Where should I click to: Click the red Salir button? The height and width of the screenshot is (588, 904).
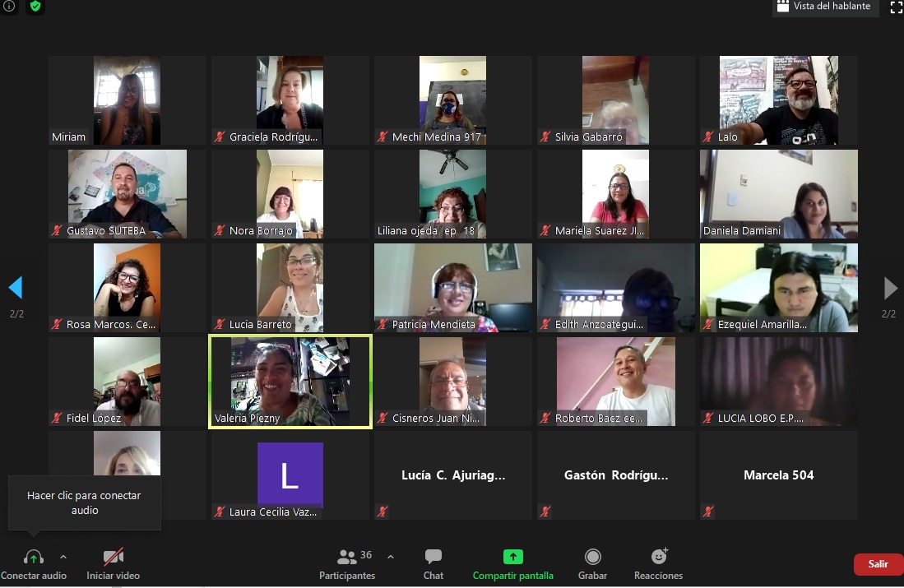coord(878,564)
